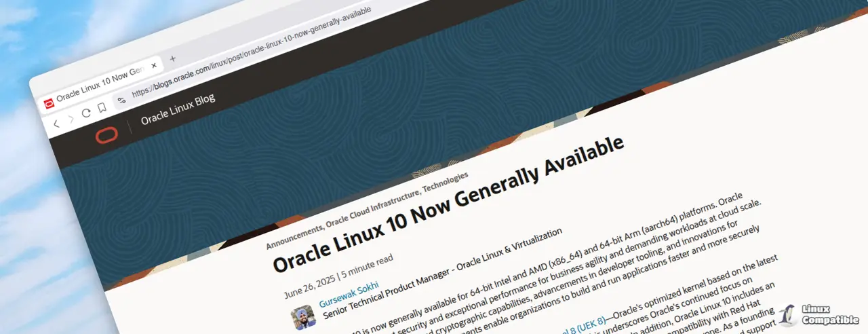Go back using the browser back arrow
Viewport: 868px width, 334px height.
click(x=56, y=124)
